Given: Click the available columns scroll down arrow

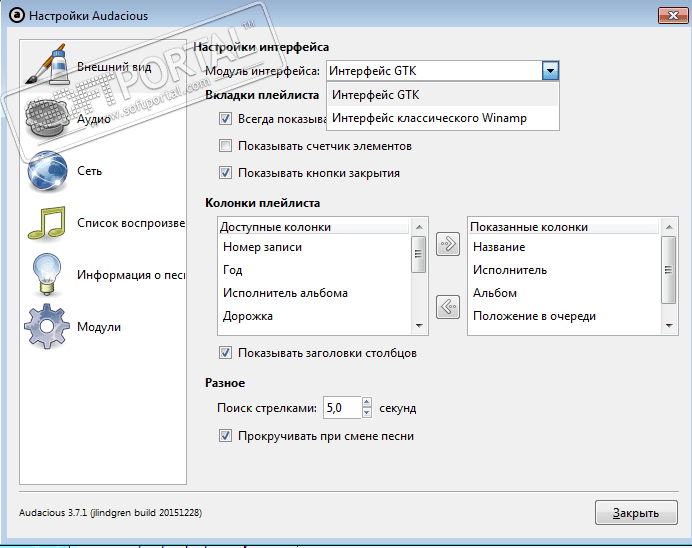Looking at the screenshot, I should [x=419, y=326].
